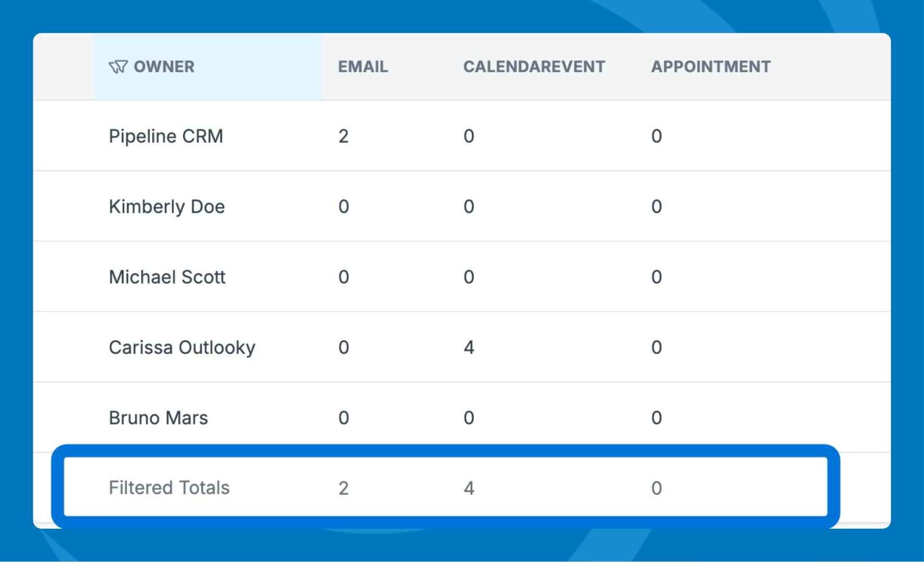This screenshot has height=562, width=924.
Task: Click Carissa Outlooky's calendar event count 4
Action: click(x=469, y=347)
